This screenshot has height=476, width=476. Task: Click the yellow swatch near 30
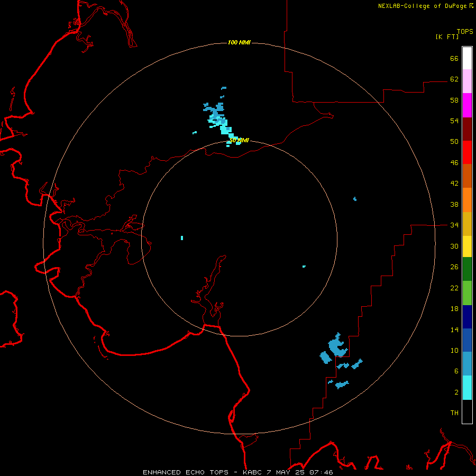click(x=467, y=246)
